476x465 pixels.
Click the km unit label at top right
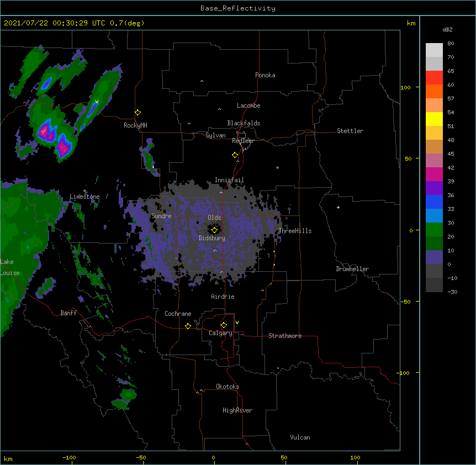click(x=411, y=23)
